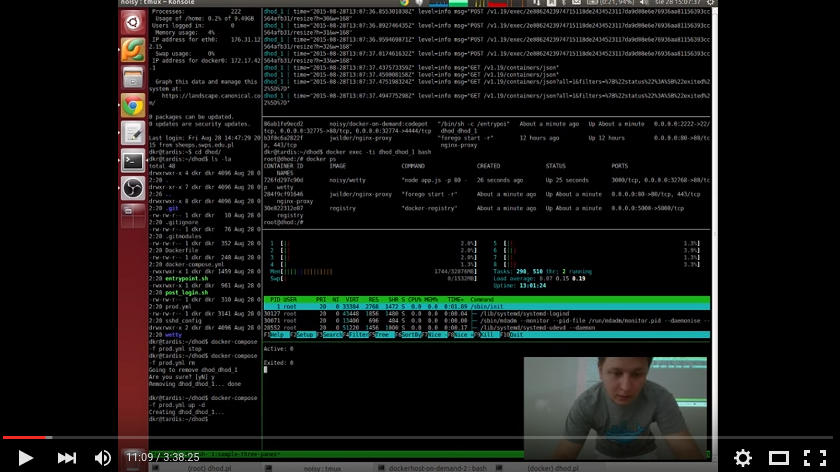Image resolution: width=840 pixels, height=472 pixels.
Task: Open the mail messaging indicator
Action: coord(576,3)
